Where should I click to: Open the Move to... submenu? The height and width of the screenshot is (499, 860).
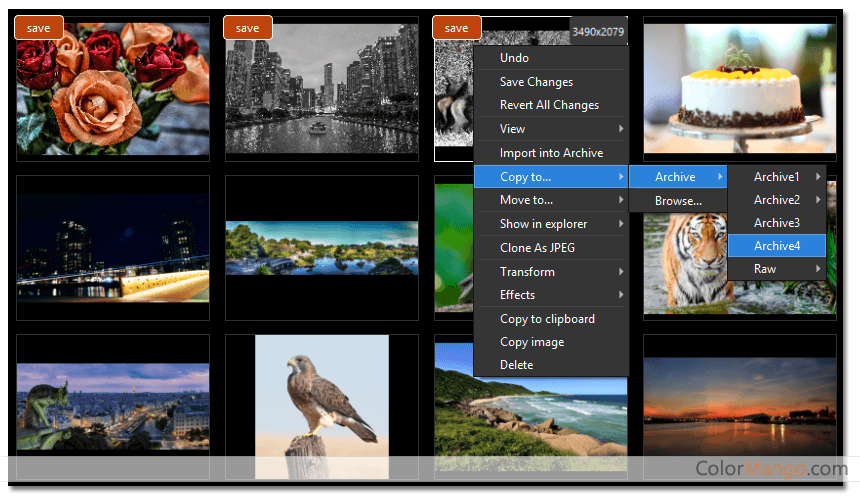[551, 200]
